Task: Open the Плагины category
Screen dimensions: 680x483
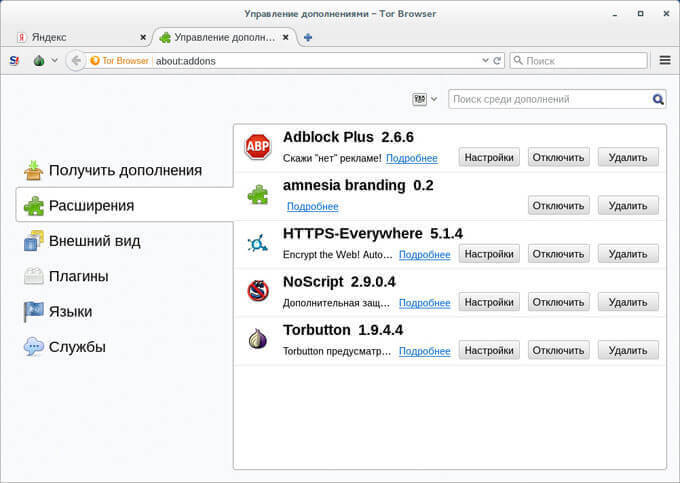Action: (x=124, y=276)
